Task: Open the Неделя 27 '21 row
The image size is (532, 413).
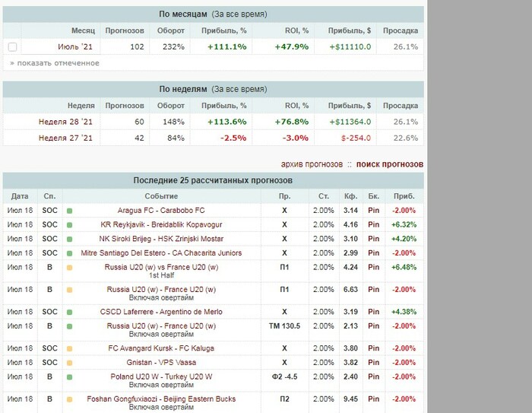Action: [65, 138]
